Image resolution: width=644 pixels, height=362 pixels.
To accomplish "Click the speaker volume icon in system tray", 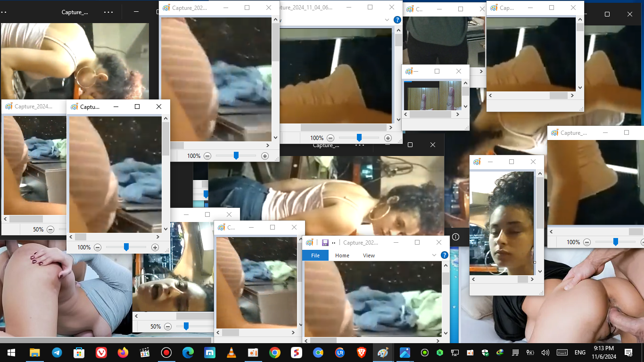I will click(545, 353).
